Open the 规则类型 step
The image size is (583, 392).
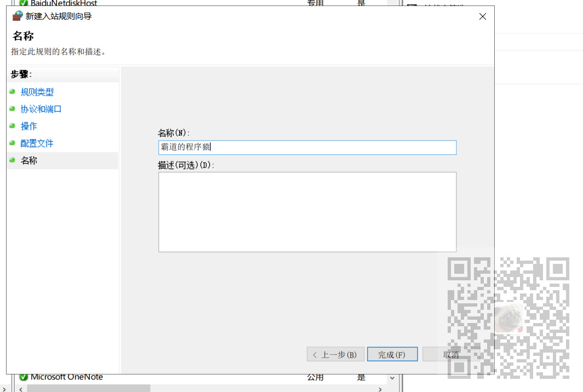click(x=37, y=92)
